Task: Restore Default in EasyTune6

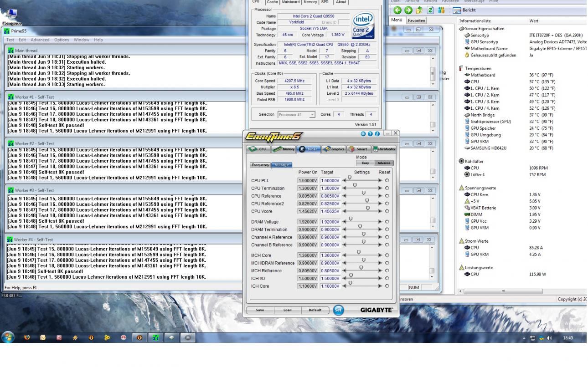Action: (315, 310)
